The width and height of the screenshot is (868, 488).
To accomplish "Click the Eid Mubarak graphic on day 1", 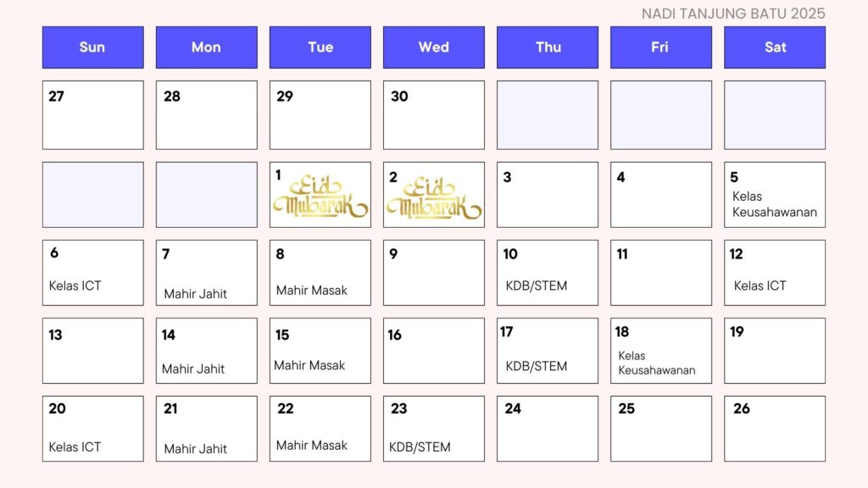I will (x=320, y=197).
